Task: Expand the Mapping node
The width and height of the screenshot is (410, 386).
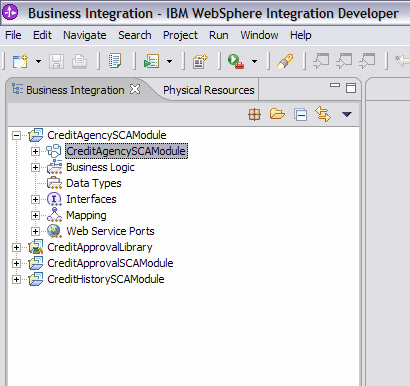Action: pos(35,215)
